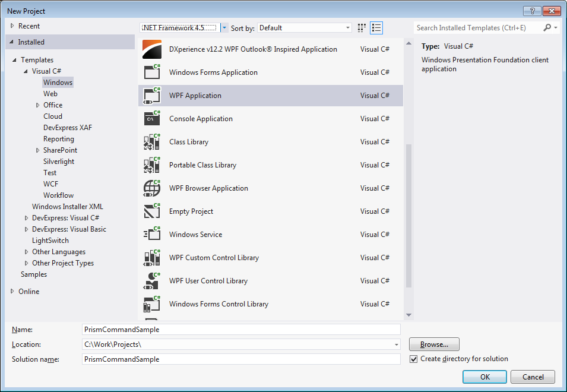The height and width of the screenshot is (392, 567).
Task: Select the LightSwitch category
Action: (x=50, y=241)
